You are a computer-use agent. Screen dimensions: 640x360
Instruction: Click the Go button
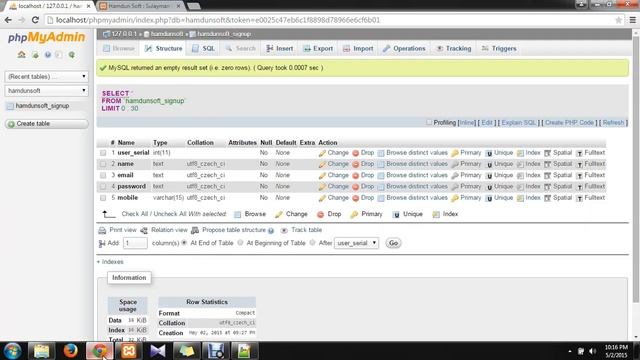pos(393,243)
